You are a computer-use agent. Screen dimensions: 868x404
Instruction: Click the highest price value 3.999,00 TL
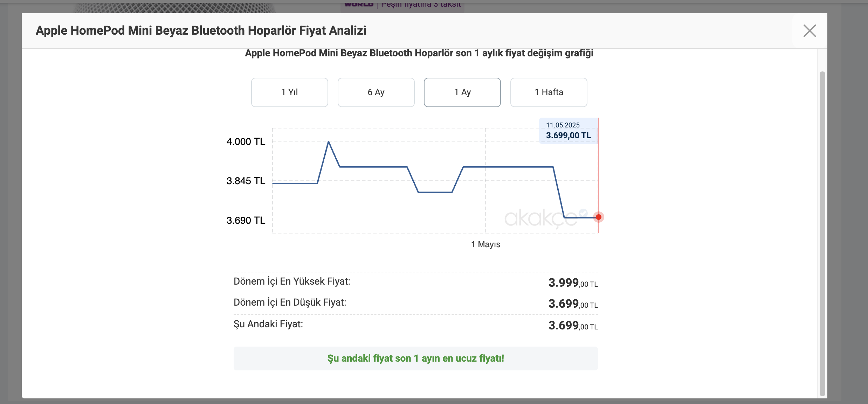pyautogui.click(x=573, y=283)
